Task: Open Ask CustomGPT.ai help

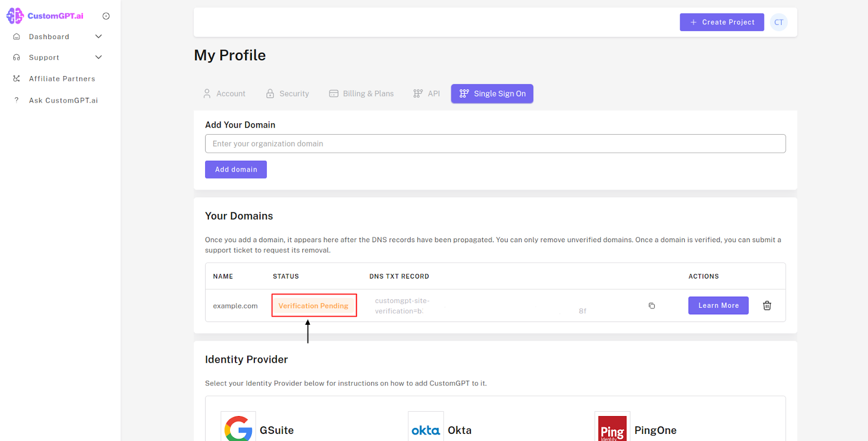Action: click(x=63, y=100)
